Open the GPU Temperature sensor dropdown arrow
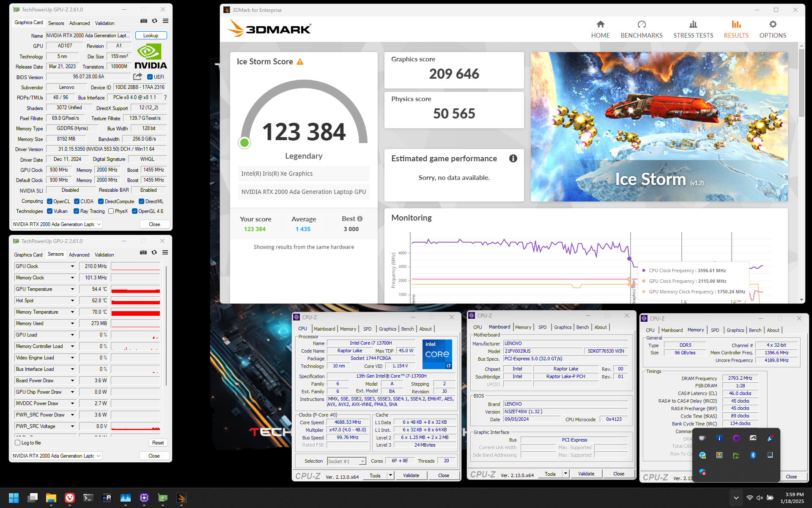The height and width of the screenshot is (508, 812). (x=72, y=289)
